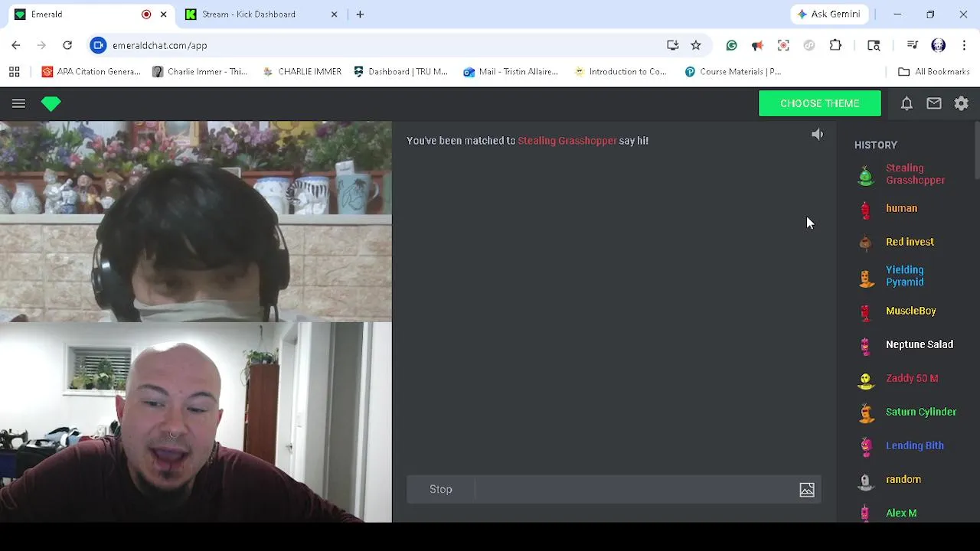The width and height of the screenshot is (980, 551).
Task: Bookmark this page with the star
Action: 696,45
